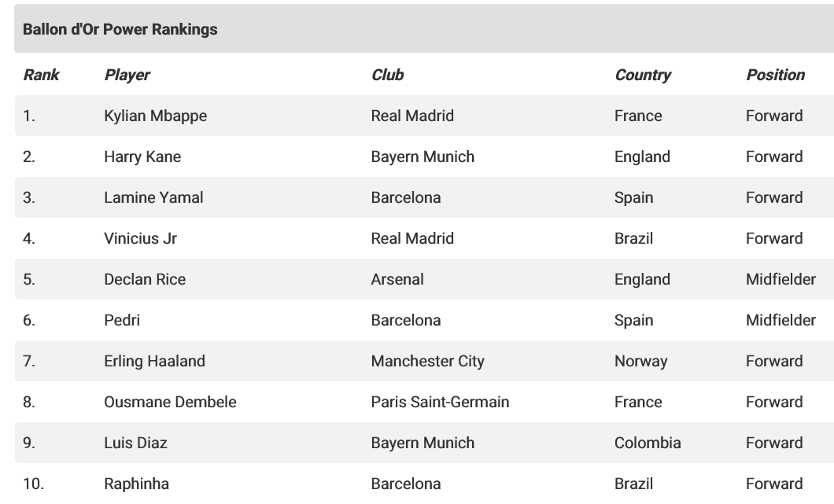Select Ousmane Dembele in the rankings
This screenshot has height=504, width=834.
(x=170, y=402)
